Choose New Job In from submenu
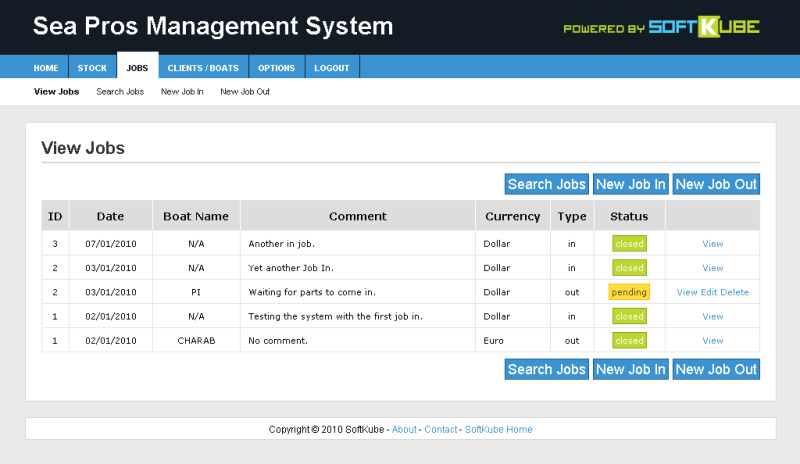 pyautogui.click(x=182, y=92)
